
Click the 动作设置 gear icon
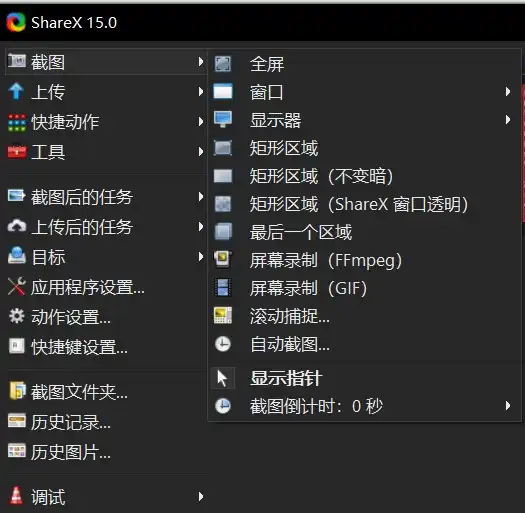point(17,316)
